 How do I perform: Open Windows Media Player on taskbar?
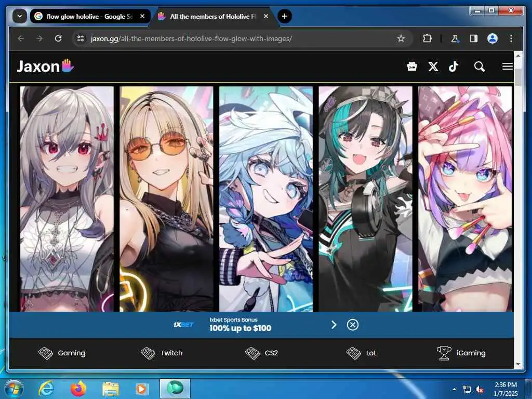pyautogui.click(x=141, y=389)
